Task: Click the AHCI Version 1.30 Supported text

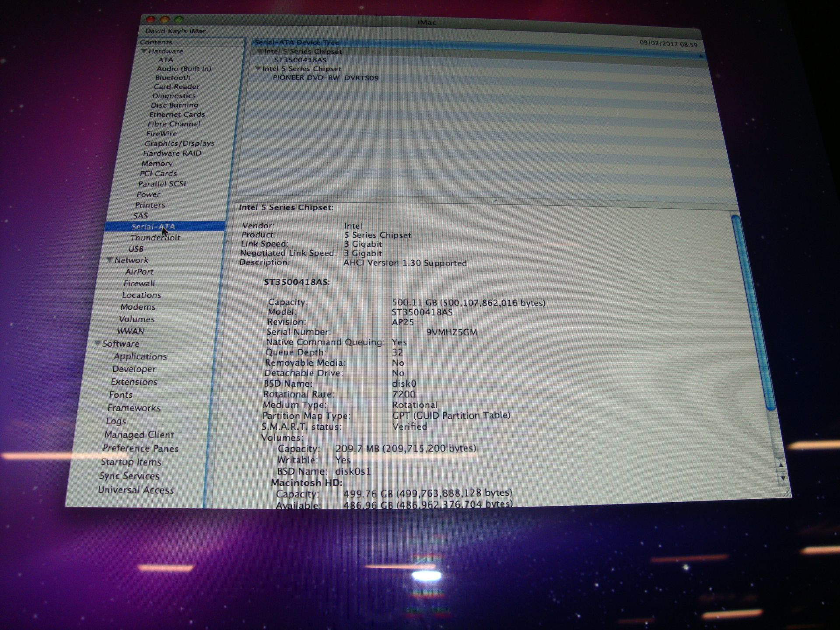Action: coord(405,263)
